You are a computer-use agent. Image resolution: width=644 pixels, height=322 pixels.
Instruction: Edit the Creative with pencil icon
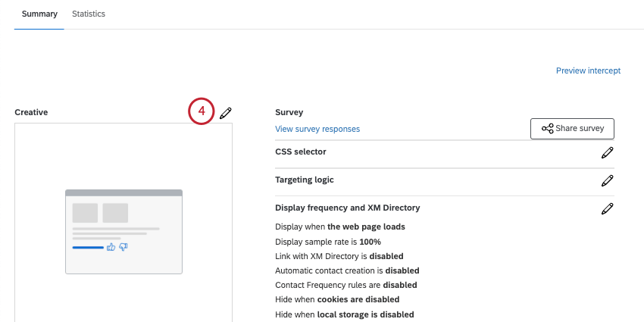click(x=226, y=113)
